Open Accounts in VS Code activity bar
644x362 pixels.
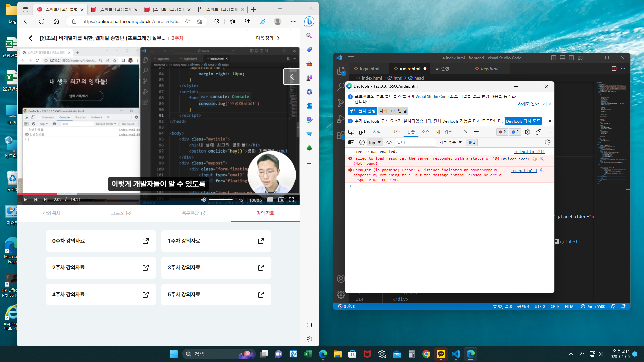[x=341, y=279]
